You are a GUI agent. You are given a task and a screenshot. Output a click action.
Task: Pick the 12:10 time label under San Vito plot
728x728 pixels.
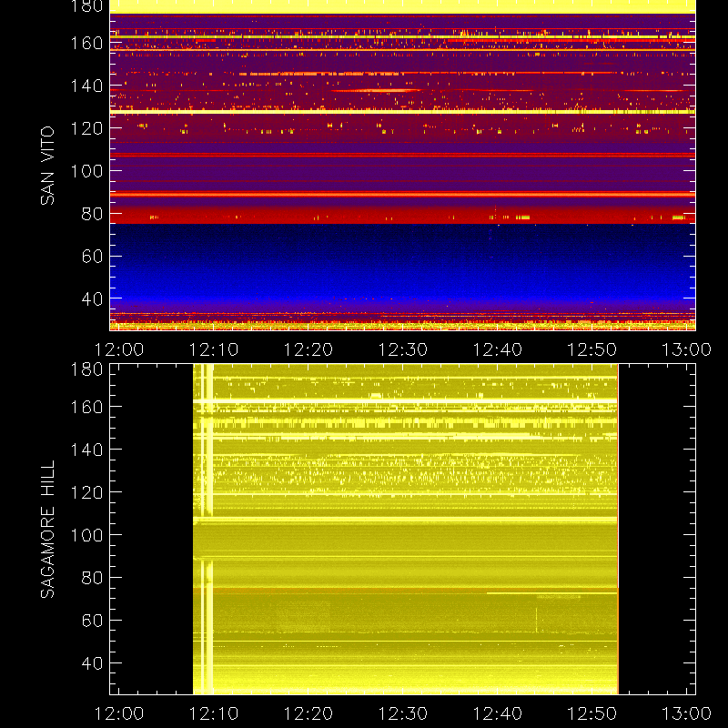click(x=214, y=349)
